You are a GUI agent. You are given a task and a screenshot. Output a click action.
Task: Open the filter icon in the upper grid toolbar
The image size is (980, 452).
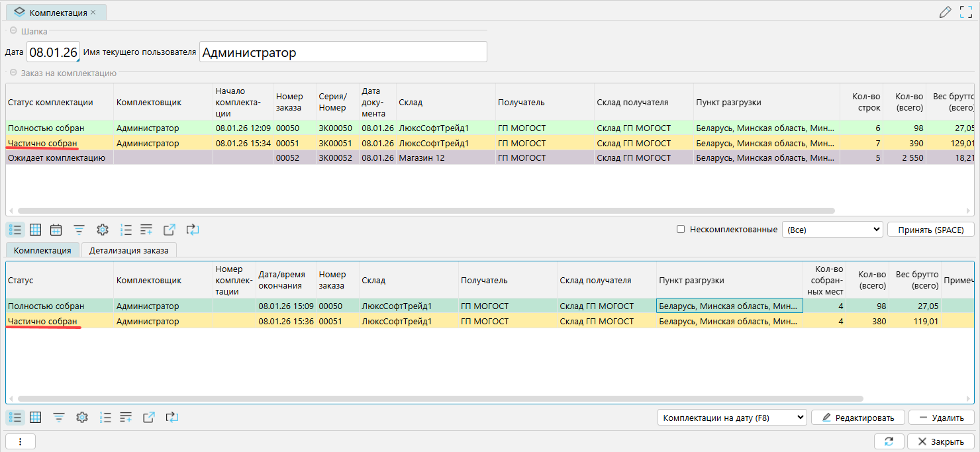point(79,230)
